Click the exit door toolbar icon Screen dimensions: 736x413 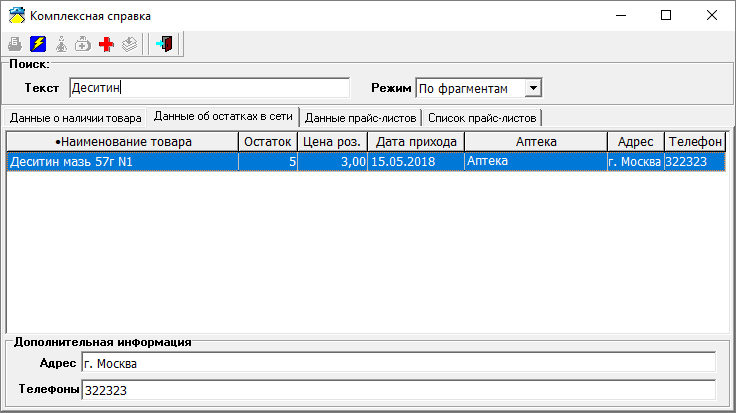(x=165, y=44)
